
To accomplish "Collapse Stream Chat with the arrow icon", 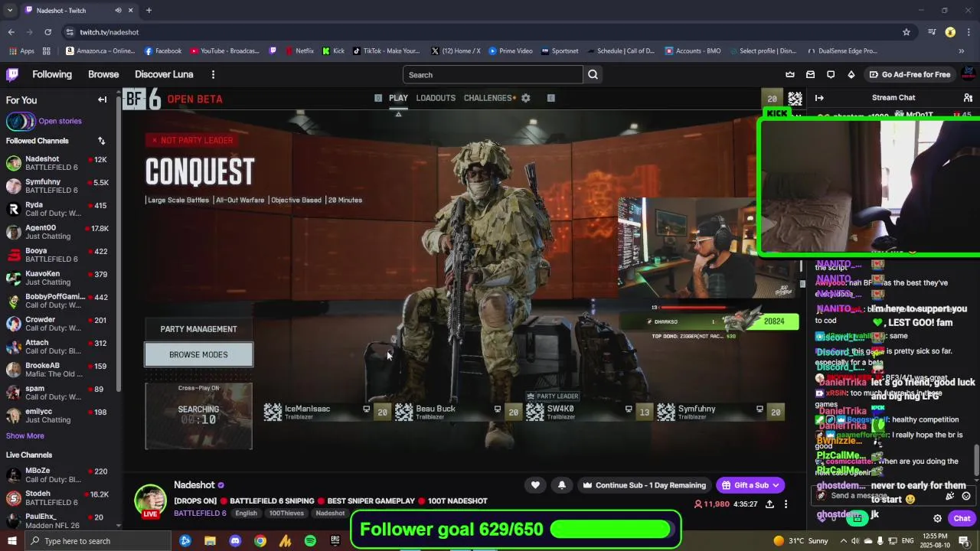I will (819, 97).
